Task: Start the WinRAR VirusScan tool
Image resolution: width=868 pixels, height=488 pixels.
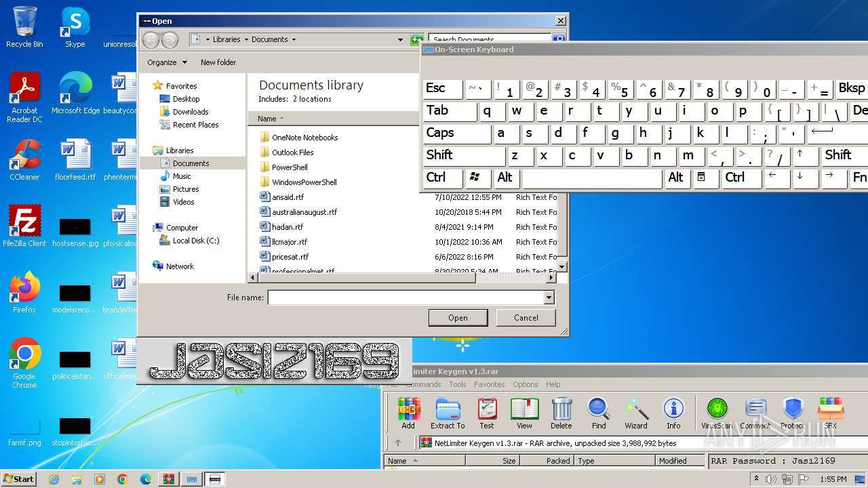Action: click(x=717, y=413)
